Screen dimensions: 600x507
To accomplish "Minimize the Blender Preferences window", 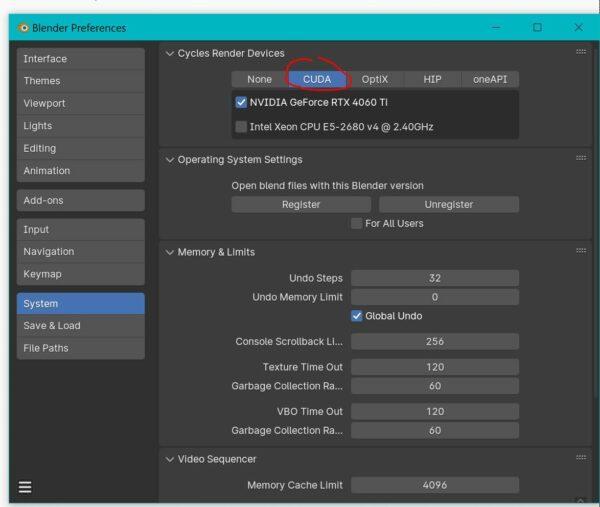I will click(x=496, y=28).
